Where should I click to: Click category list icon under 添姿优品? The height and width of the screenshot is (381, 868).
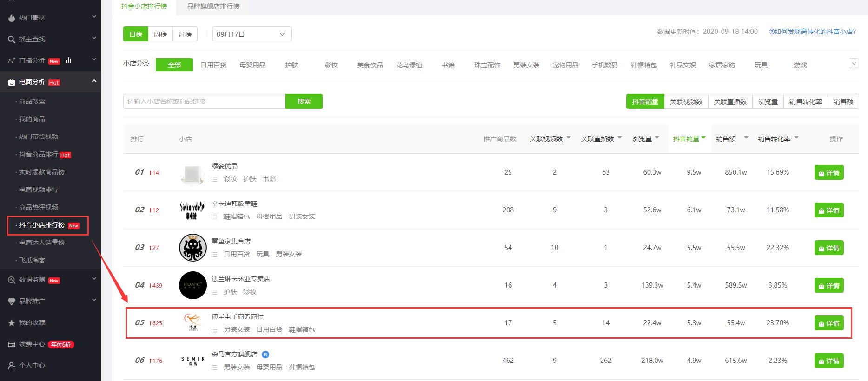(x=214, y=179)
